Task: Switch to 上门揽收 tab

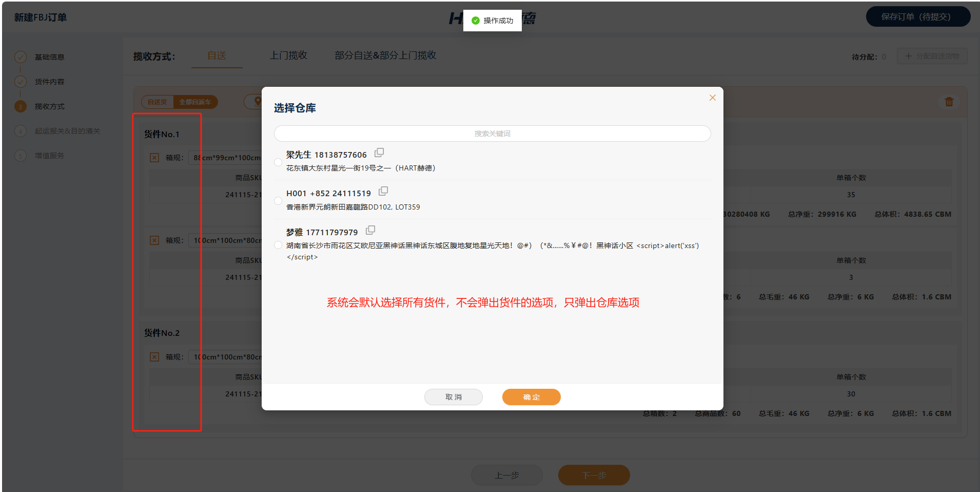Action: point(288,55)
